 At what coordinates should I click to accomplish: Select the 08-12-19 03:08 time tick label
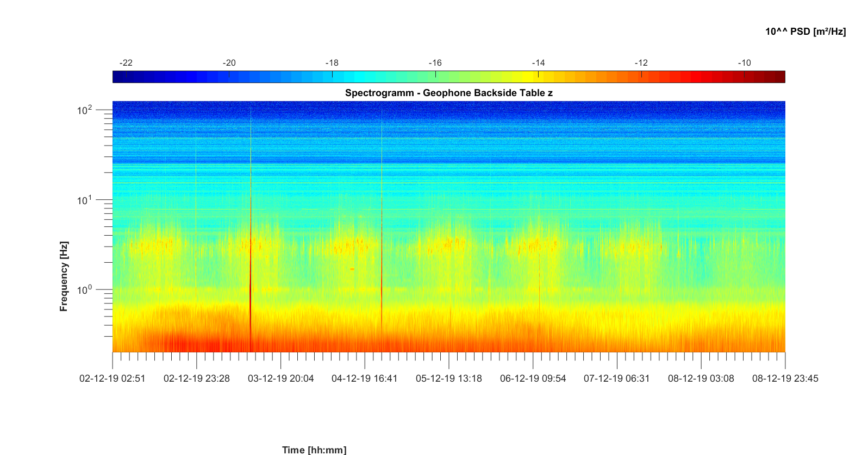pos(701,378)
